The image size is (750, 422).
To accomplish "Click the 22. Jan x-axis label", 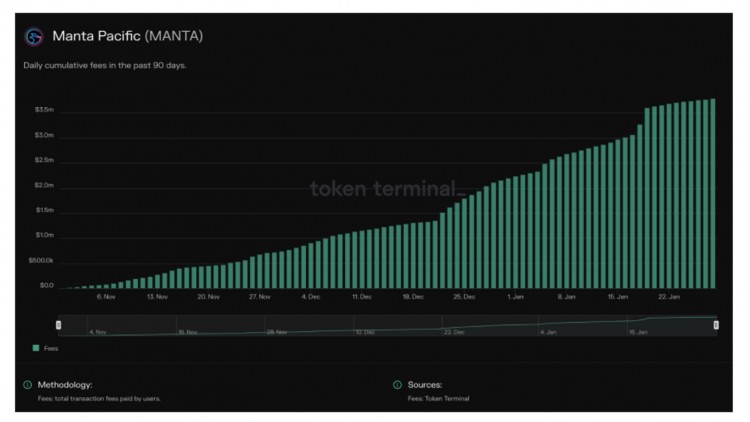I will [x=669, y=297].
